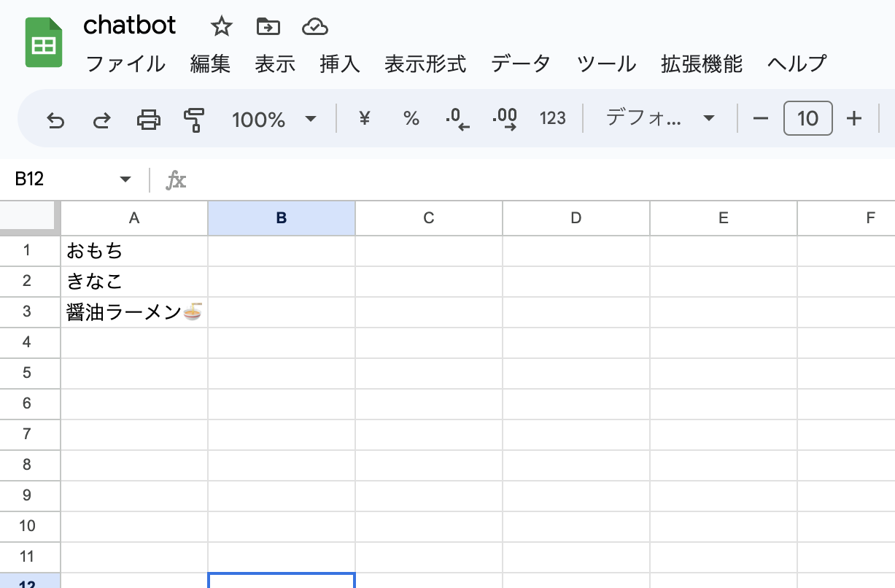Viewport: 895px width, 588px height.
Task: Open the 表示 menu
Action: tap(275, 64)
